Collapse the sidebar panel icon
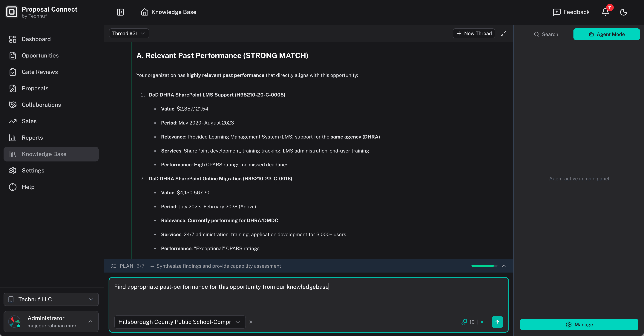Viewport: 644px width, 336px height. tap(120, 12)
